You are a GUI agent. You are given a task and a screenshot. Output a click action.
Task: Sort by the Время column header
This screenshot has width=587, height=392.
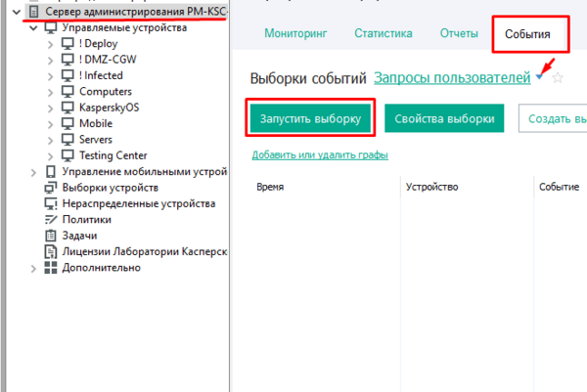coord(270,187)
